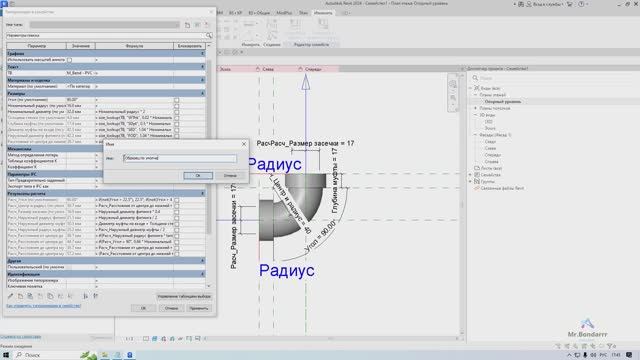Click the Формула column header
Viewport: 640px width, 360px height.
(x=134, y=46)
